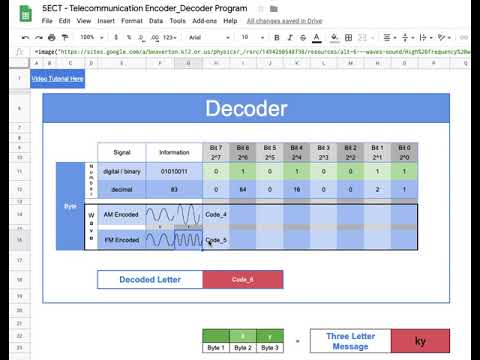The height and width of the screenshot is (360, 480).
Task: Decrease decimal places
Action: click(x=142, y=37)
